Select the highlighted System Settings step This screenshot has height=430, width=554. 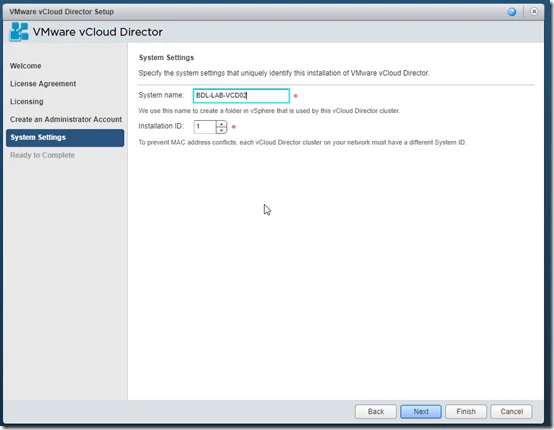pos(65,137)
